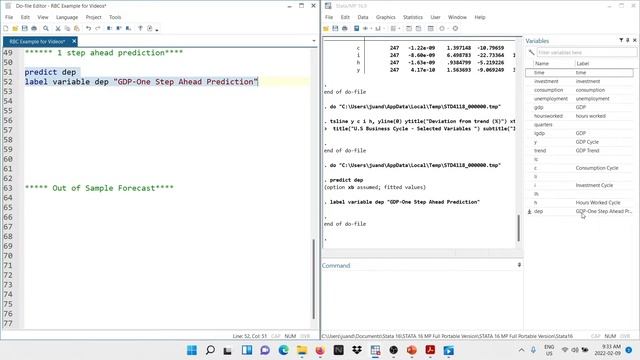640x360 pixels.
Task: Click 'Out of Sample Forecast' comment line
Action: (99, 188)
